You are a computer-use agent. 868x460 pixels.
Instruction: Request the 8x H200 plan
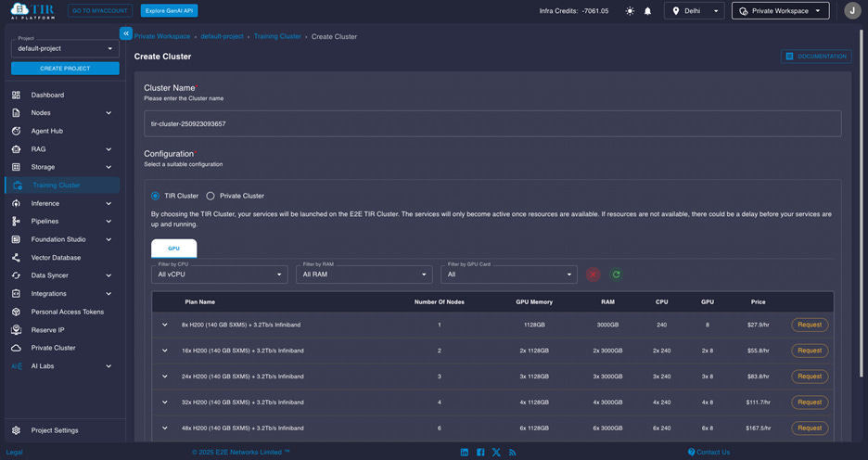[810, 325]
